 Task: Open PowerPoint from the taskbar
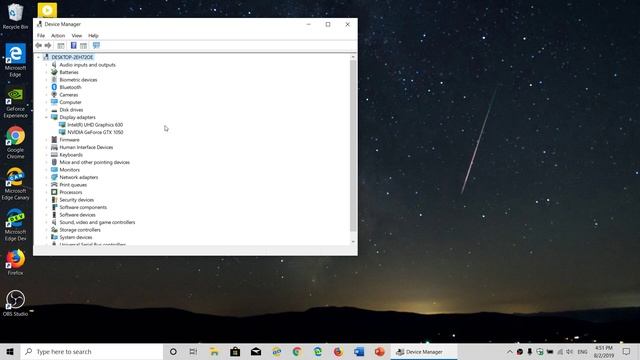pyautogui.click(x=380, y=351)
